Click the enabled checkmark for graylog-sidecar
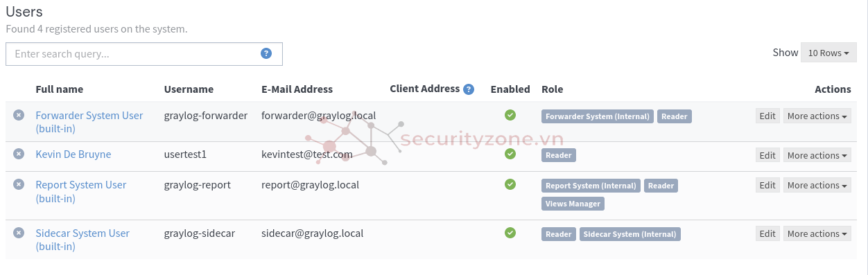This screenshot has width=868, height=275. (510, 233)
